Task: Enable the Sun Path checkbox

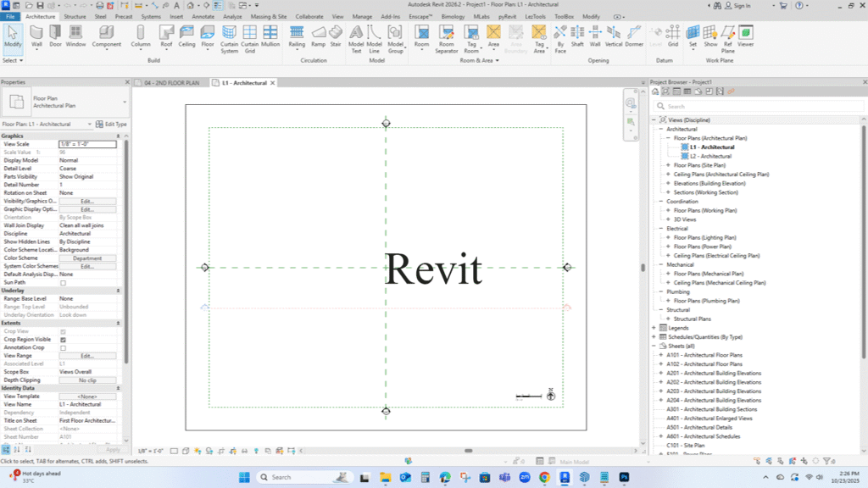Action: (x=63, y=283)
